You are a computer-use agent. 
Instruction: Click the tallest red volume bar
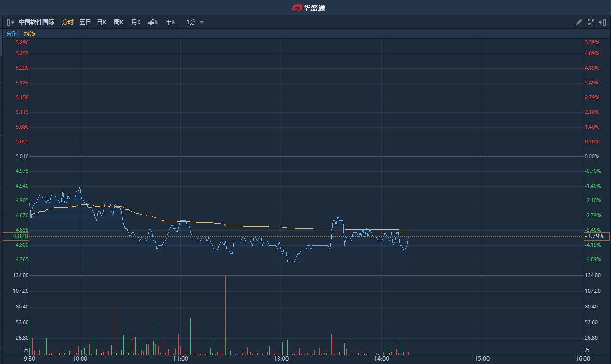click(225, 314)
